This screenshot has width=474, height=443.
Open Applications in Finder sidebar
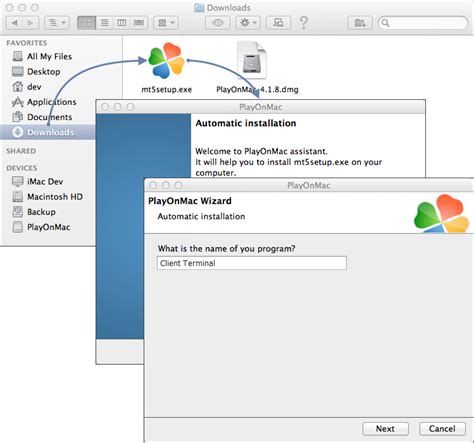[x=52, y=102]
